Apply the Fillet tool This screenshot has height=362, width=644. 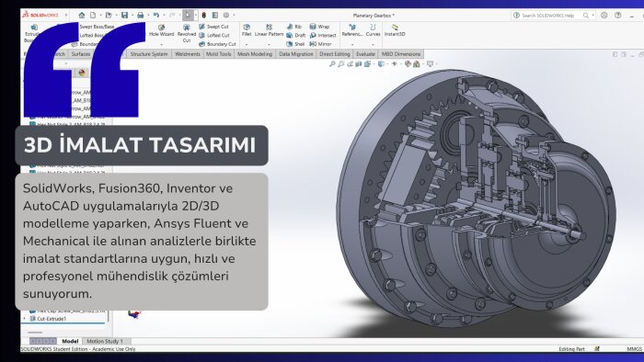[247, 30]
